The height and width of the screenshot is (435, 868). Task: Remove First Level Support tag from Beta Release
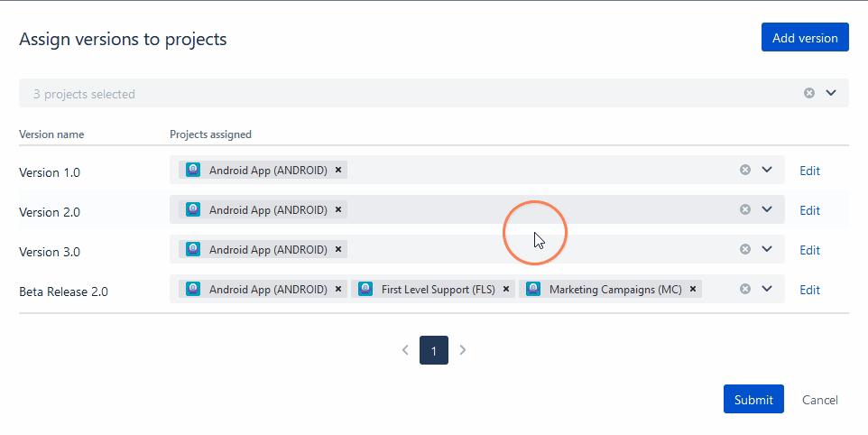(x=506, y=290)
